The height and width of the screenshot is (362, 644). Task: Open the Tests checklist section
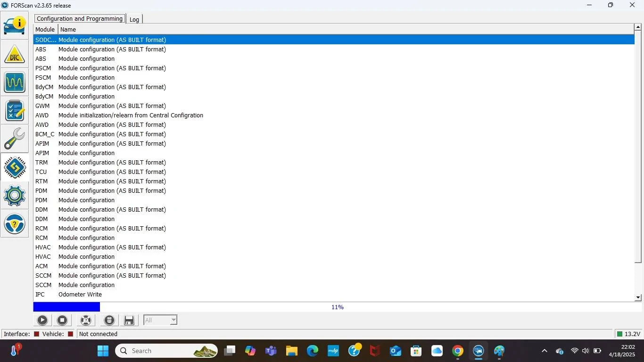[15, 110]
